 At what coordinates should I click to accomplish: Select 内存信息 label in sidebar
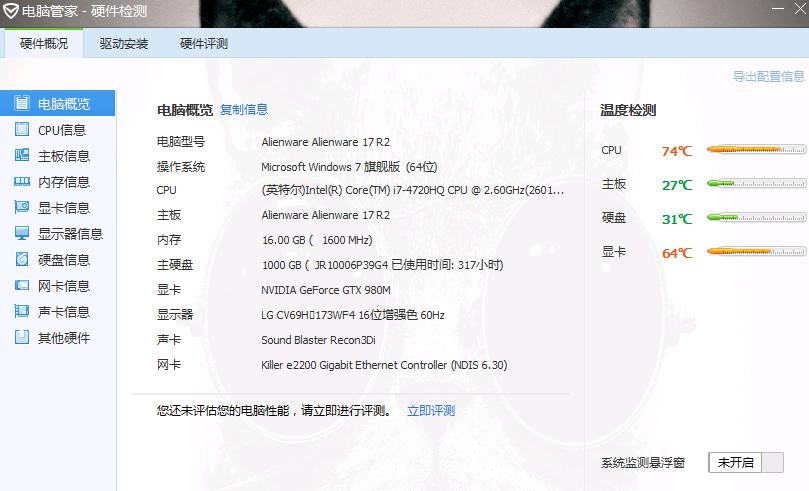click(64, 182)
